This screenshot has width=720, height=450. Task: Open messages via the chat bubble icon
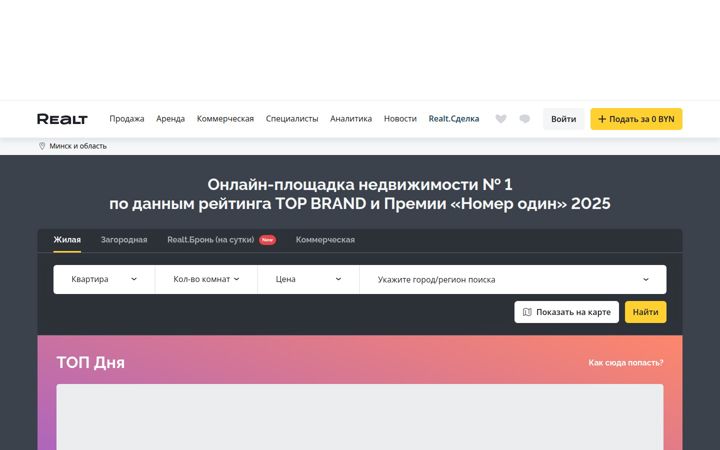point(524,119)
